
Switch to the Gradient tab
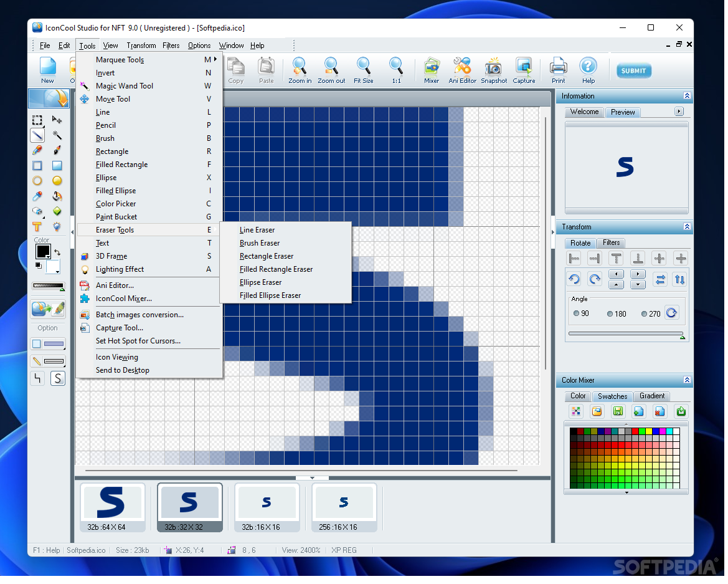[x=652, y=396]
